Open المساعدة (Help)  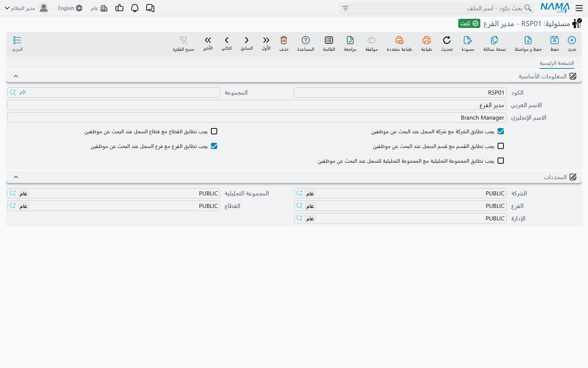click(306, 43)
